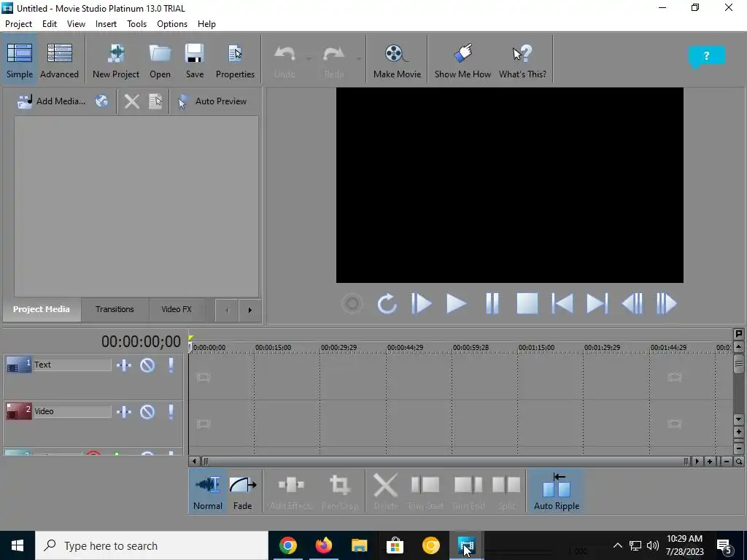Toggle Auto Ripple mode
This screenshot has height=560, width=747.
(x=557, y=491)
